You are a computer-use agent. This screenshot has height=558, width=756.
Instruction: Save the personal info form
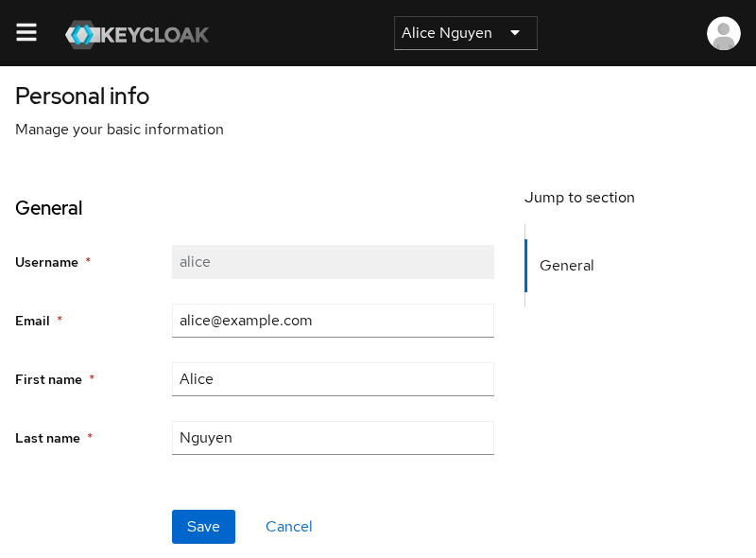(x=203, y=527)
